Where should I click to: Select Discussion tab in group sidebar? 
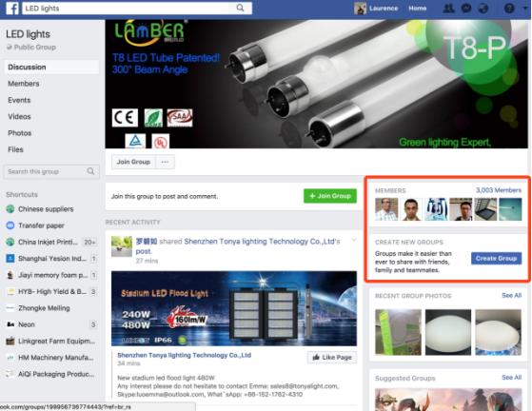[51, 68]
